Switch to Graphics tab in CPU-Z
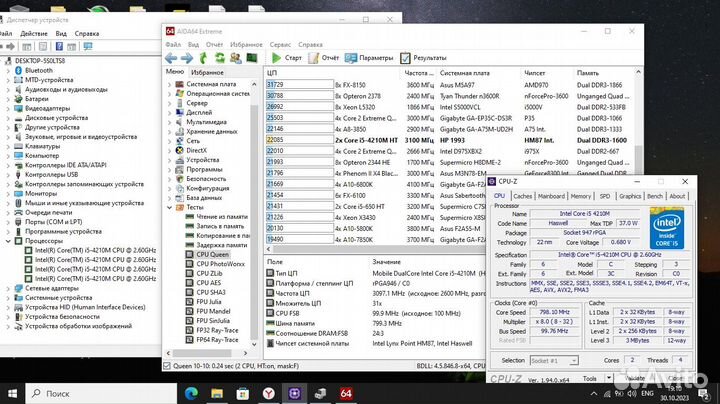Image resolution: width=720 pixels, height=404 pixels. tap(630, 196)
